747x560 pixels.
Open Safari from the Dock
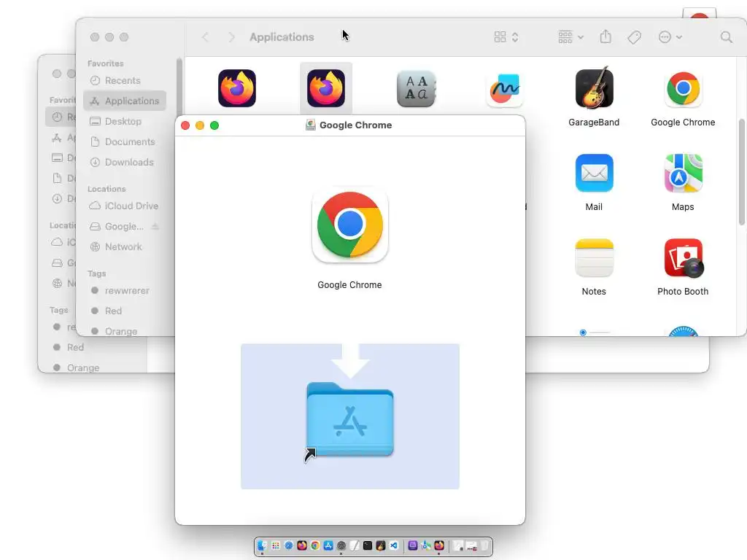pos(289,545)
